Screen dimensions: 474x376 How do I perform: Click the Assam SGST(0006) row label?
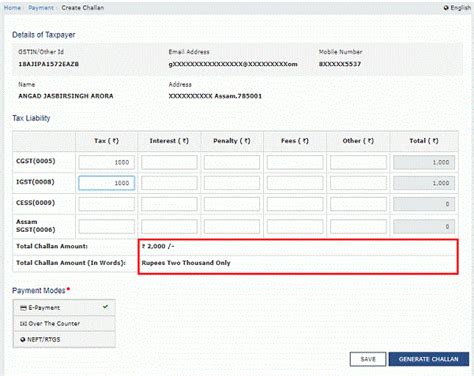(36, 226)
